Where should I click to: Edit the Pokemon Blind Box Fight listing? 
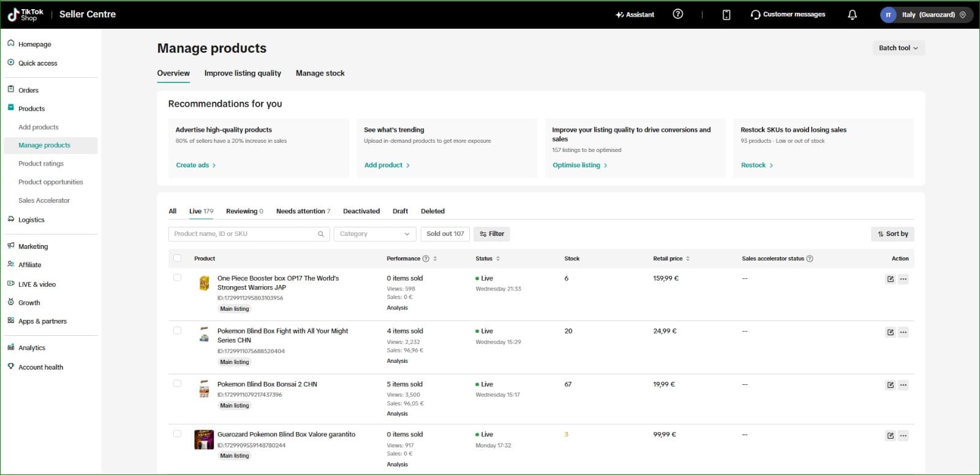click(890, 332)
